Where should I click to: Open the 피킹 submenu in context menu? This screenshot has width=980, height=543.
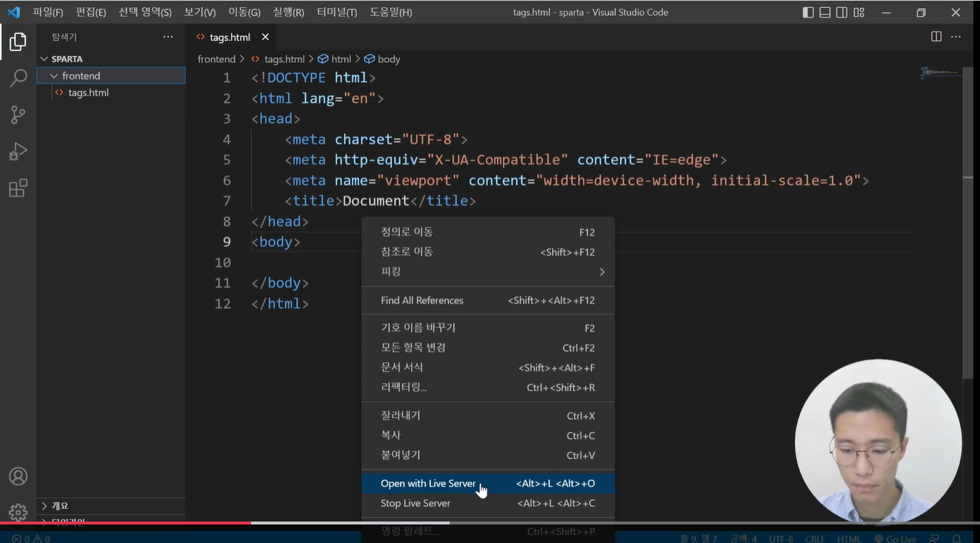tap(488, 272)
